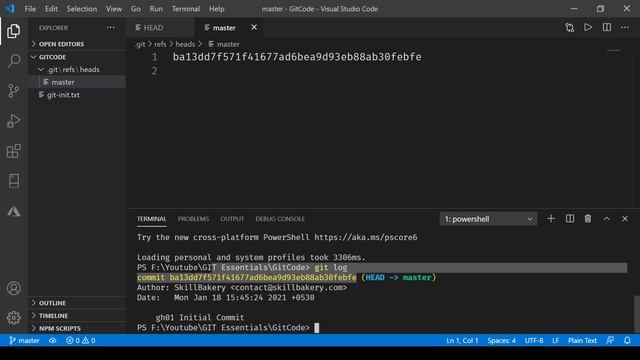Expand the Open Editors section
This screenshot has height=360, width=640.
point(77,44)
